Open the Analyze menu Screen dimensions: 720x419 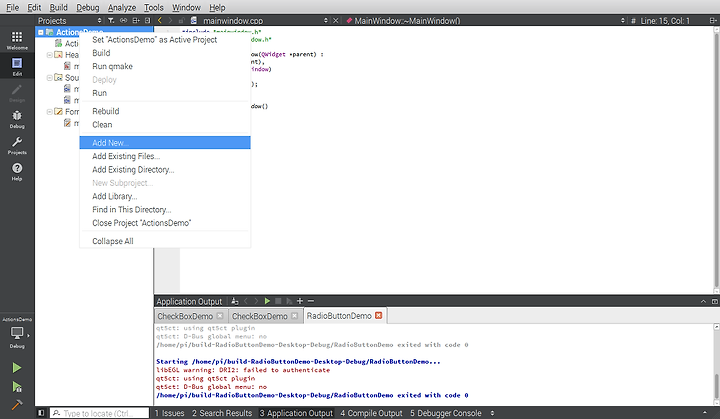[122, 7]
